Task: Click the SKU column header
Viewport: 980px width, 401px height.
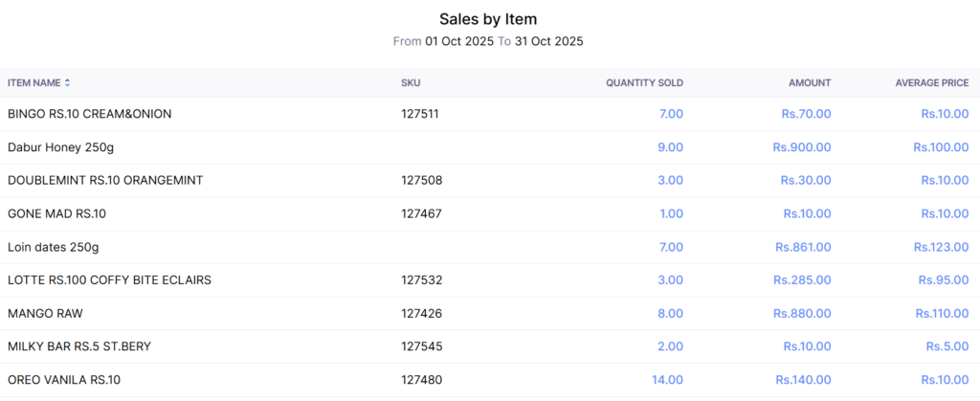Action: coord(411,83)
